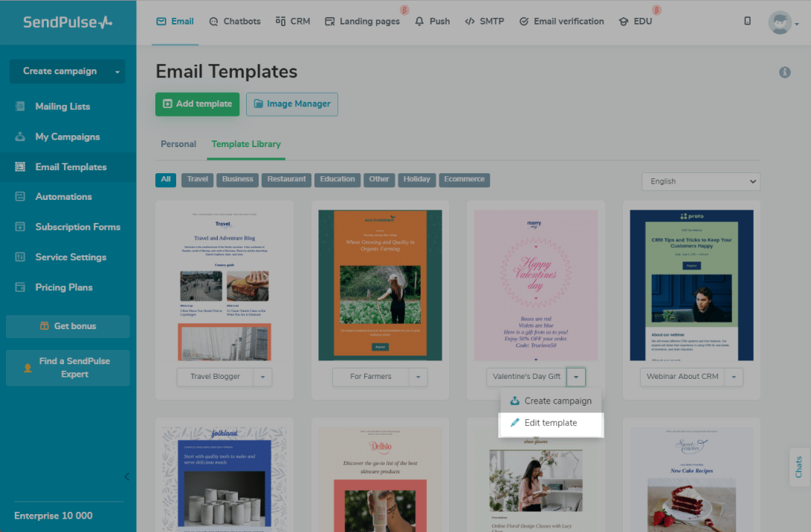Click the info icon beside Email Templates
Viewport: 811px width, 532px height.
(785, 72)
